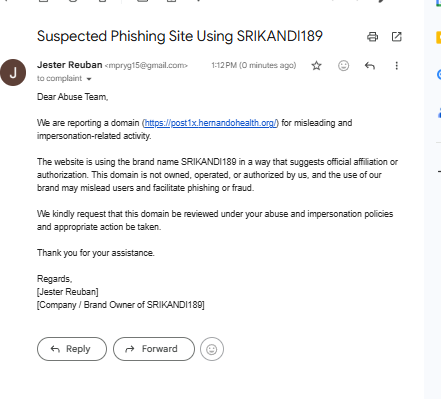
Task: Click the brown "J" sender avatar
Action: tap(13, 73)
